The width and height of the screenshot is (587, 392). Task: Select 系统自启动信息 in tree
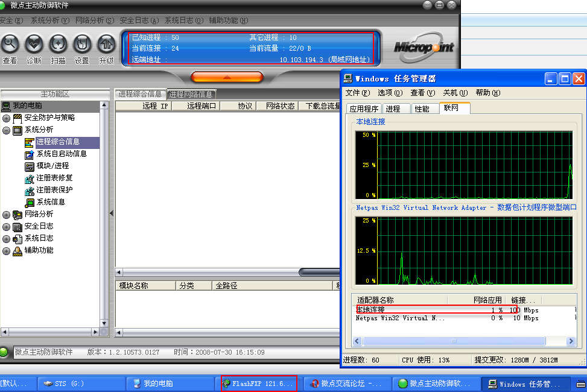(62, 154)
